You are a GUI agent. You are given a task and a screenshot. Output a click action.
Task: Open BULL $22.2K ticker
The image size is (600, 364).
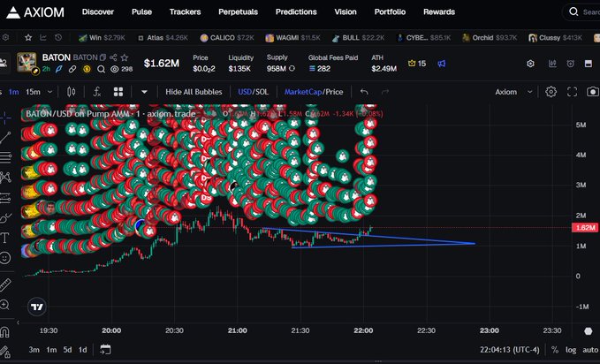pyautogui.click(x=358, y=37)
